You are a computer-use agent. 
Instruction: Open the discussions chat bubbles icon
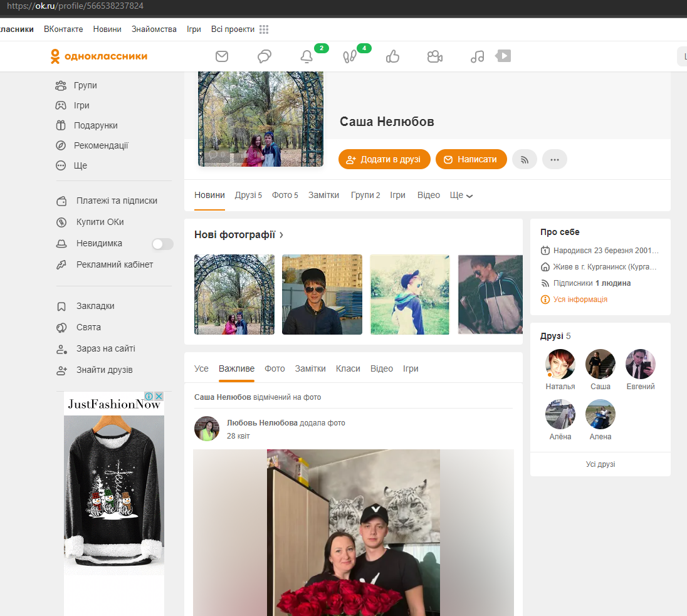264,56
